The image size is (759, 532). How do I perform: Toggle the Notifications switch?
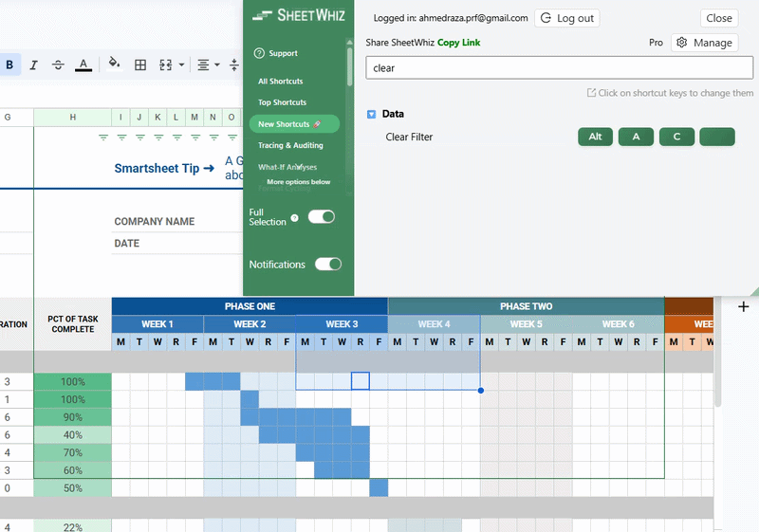[x=328, y=264]
